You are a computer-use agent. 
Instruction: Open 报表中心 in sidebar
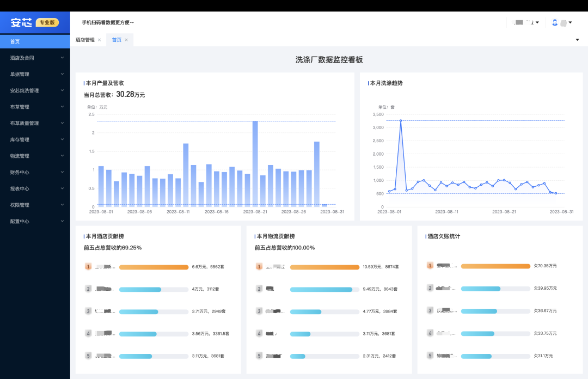[x=35, y=189]
